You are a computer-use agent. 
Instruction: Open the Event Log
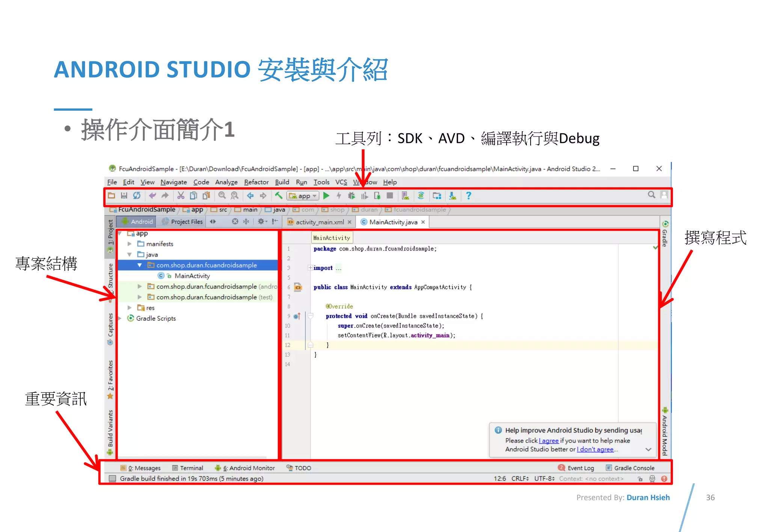pos(576,468)
